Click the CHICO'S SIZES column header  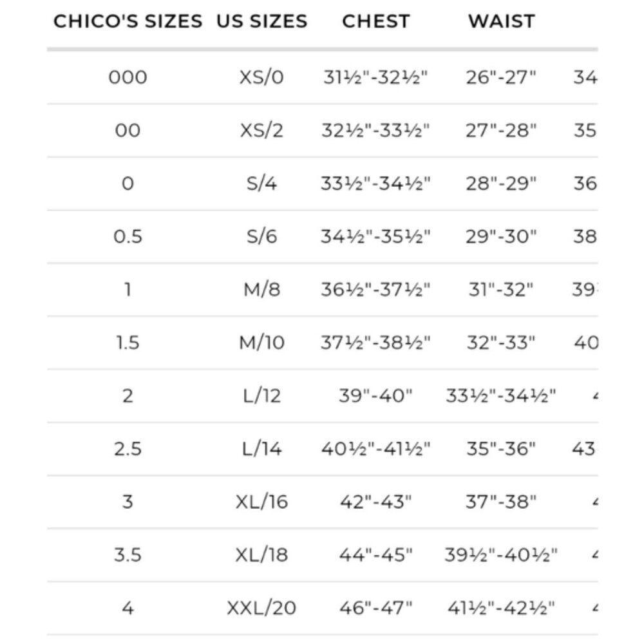(128, 21)
